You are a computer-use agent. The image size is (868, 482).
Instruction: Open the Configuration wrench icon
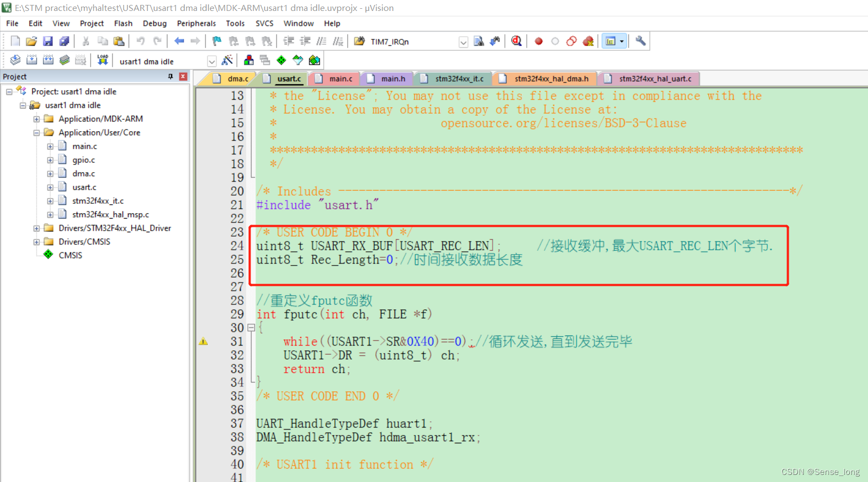pyautogui.click(x=640, y=41)
